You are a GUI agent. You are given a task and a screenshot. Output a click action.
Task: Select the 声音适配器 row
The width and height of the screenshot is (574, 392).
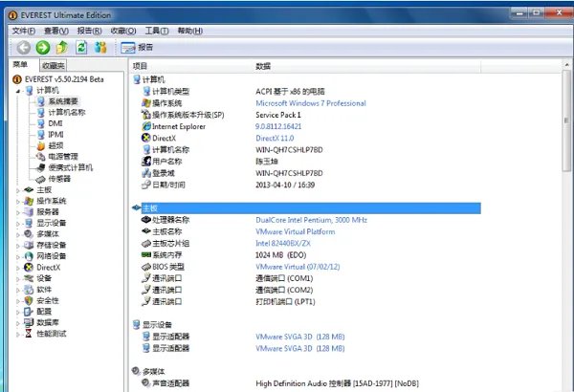[x=280, y=383]
